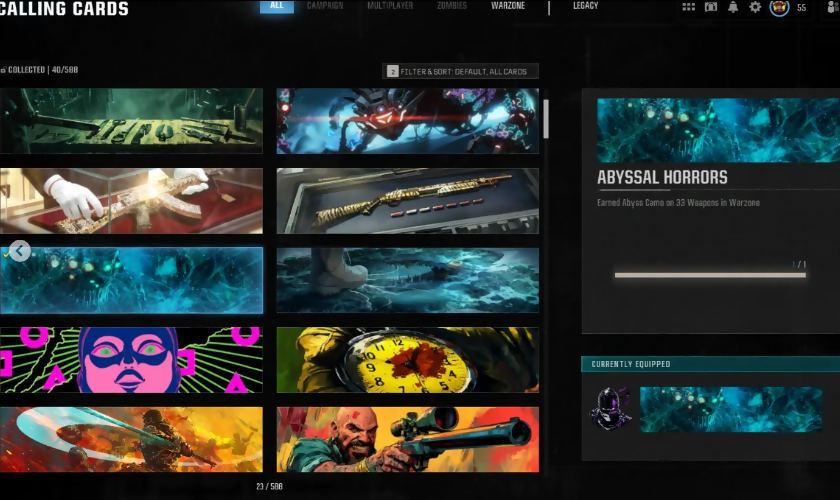Switch to the Campaign tab
The image size is (840, 500).
coord(325,6)
